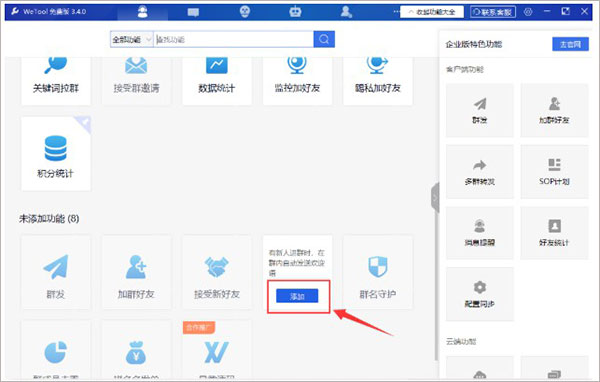Switch to the contact user tab
Viewport: 600px width, 382px height.
(346, 12)
